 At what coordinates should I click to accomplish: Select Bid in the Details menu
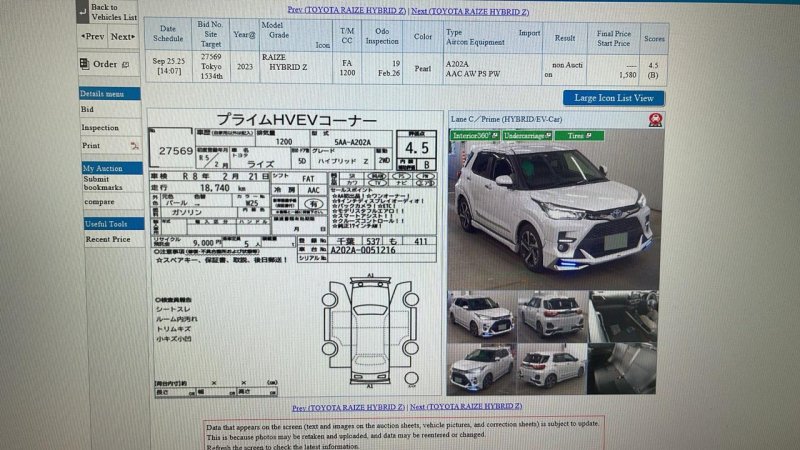pos(88,109)
